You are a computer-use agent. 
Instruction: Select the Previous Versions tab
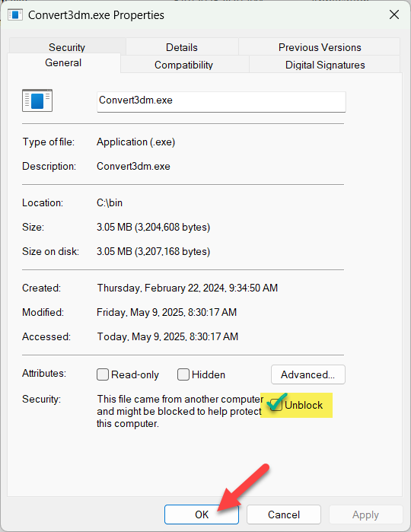click(x=320, y=47)
